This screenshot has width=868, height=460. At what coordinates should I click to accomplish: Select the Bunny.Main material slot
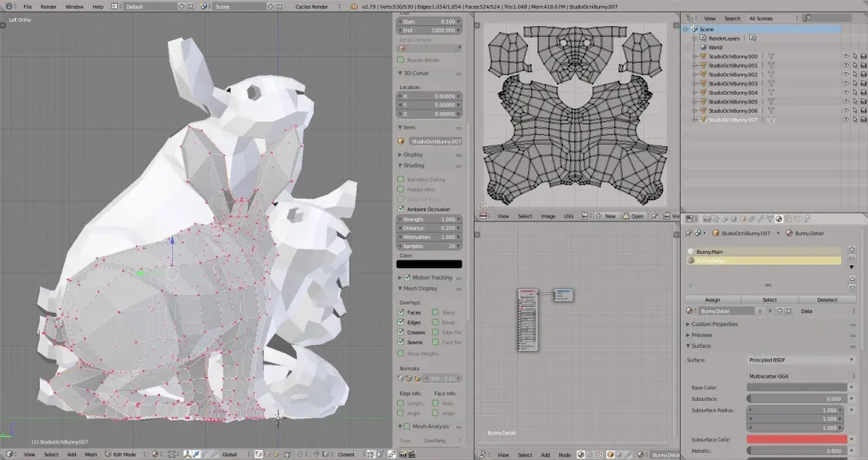[x=763, y=252]
